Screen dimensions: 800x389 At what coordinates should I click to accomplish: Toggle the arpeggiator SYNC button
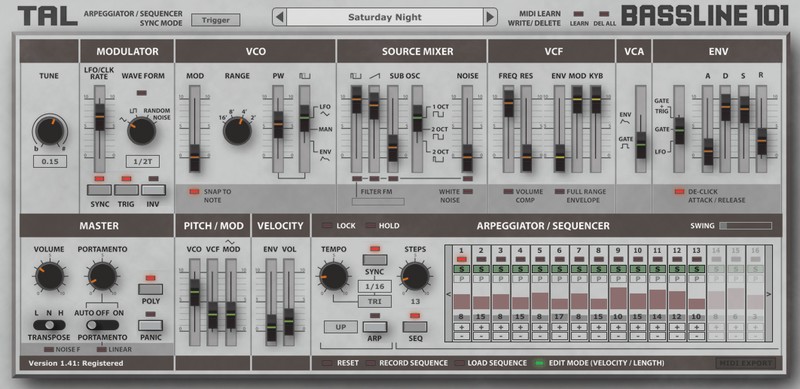375,259
